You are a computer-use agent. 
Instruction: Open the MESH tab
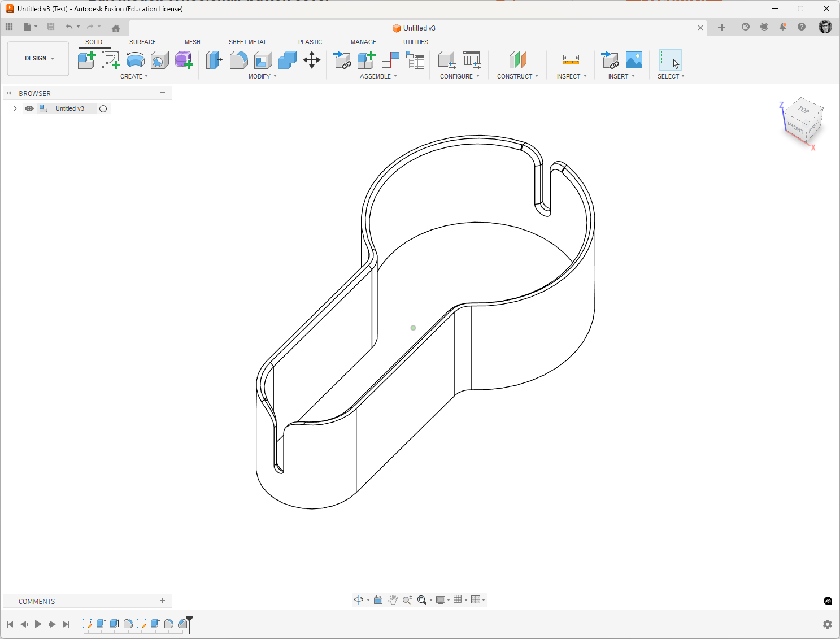tap(193, 42)
